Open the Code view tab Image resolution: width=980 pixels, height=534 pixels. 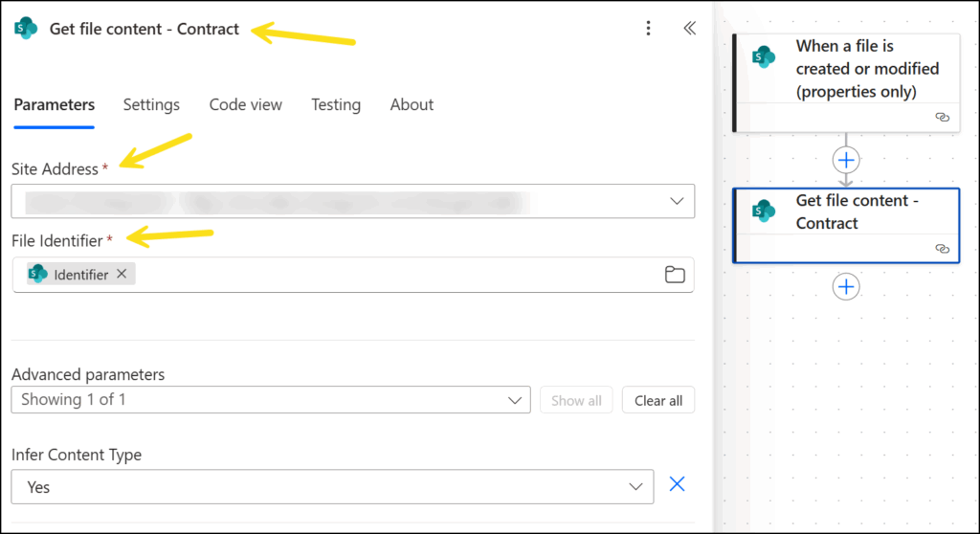246,105
